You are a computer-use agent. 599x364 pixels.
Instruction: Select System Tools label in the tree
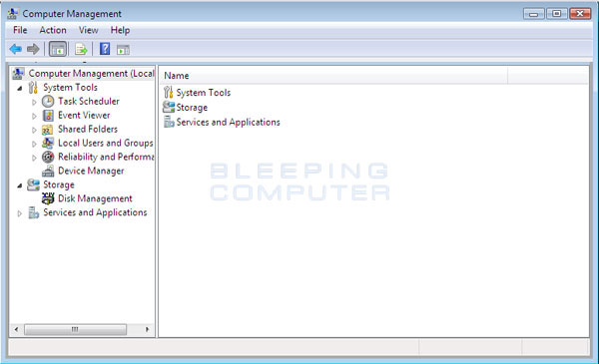tap(70, 88)
